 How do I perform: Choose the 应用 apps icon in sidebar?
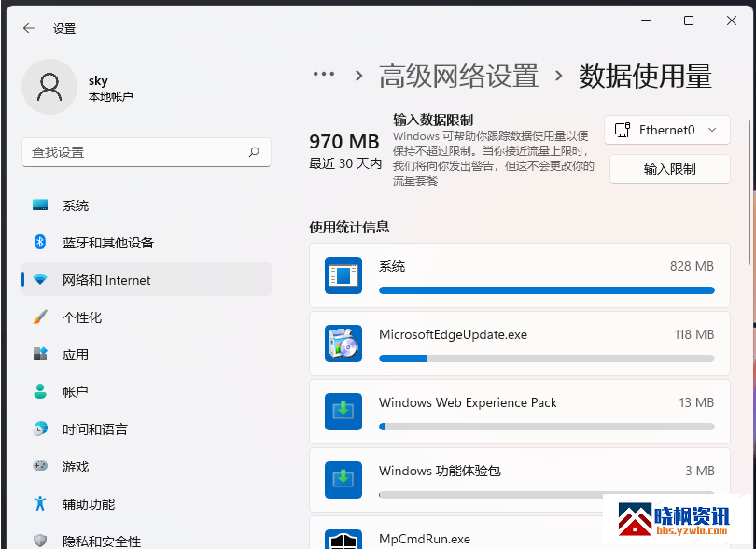pyautogui.click(x=40, y=354)
